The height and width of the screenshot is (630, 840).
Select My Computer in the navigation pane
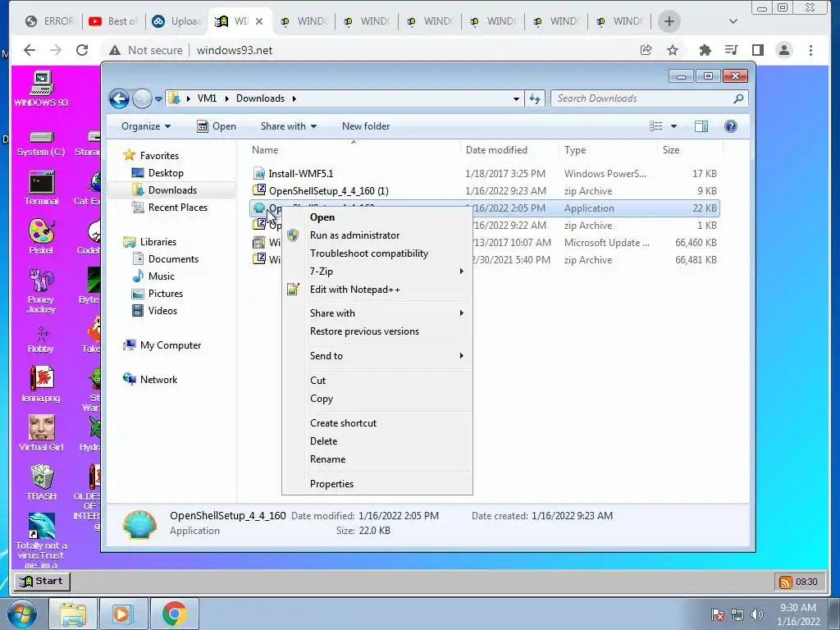point(171,345)
